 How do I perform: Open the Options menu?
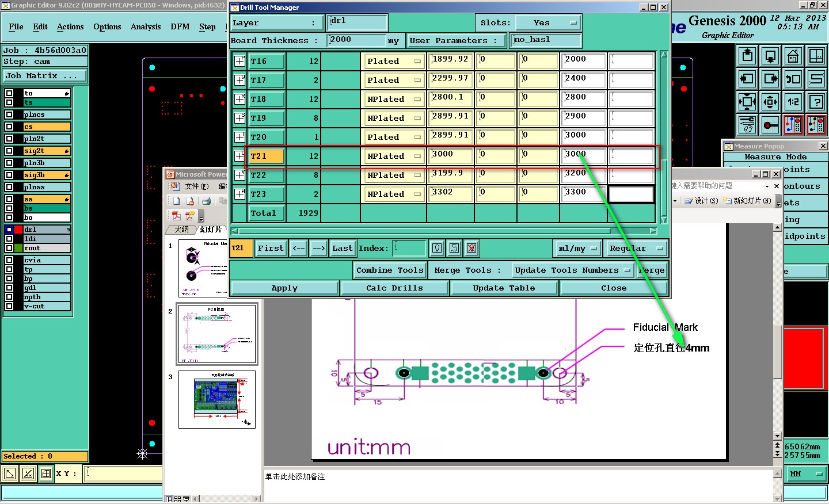click(x=107, y=27)
